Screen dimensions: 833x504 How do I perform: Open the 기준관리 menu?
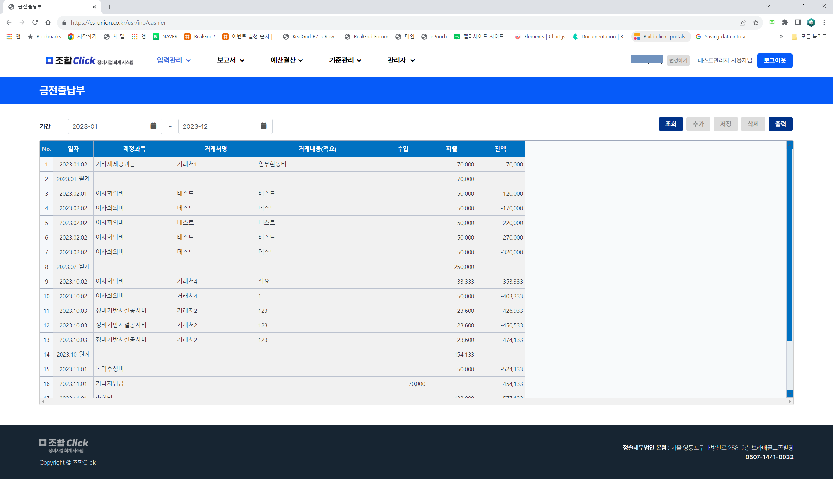click(x=345, y=60)
